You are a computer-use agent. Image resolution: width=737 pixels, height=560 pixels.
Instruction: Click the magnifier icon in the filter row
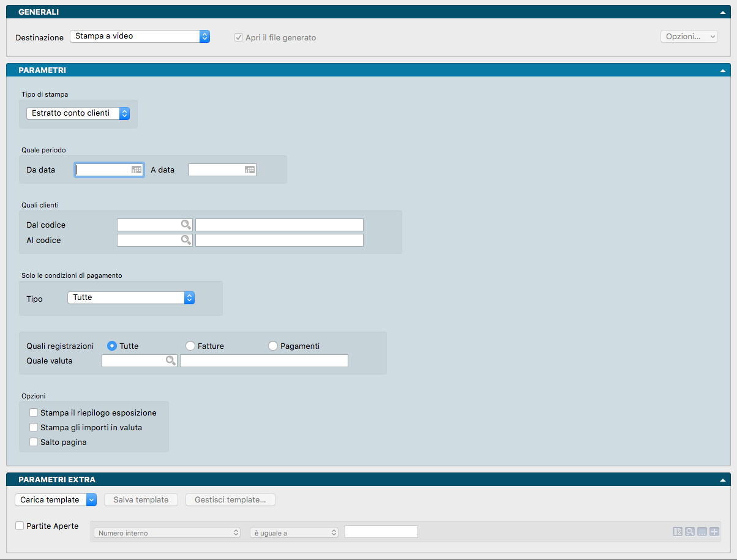tap(690, 532)
